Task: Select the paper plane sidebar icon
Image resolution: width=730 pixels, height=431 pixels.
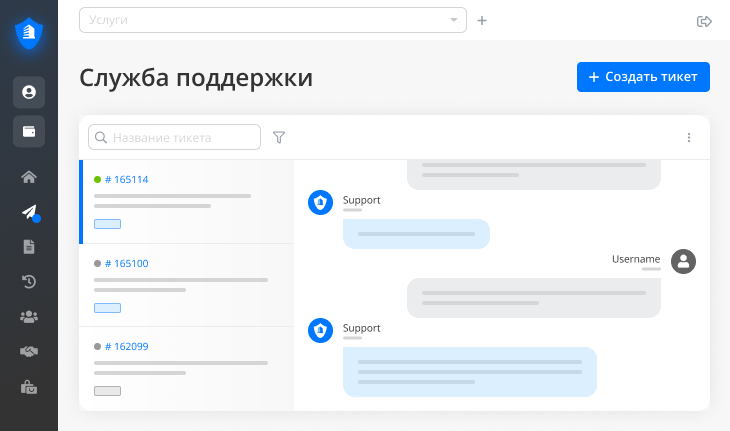Action: 29,212
